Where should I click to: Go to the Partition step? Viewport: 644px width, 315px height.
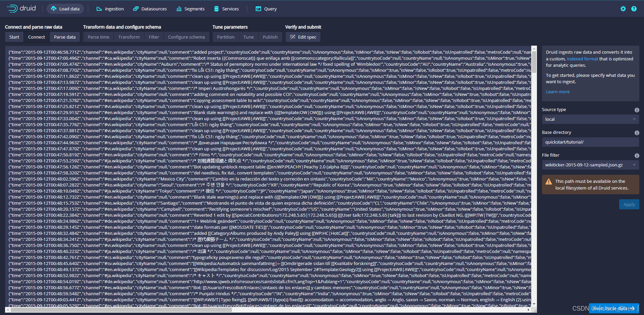[226, 37]
